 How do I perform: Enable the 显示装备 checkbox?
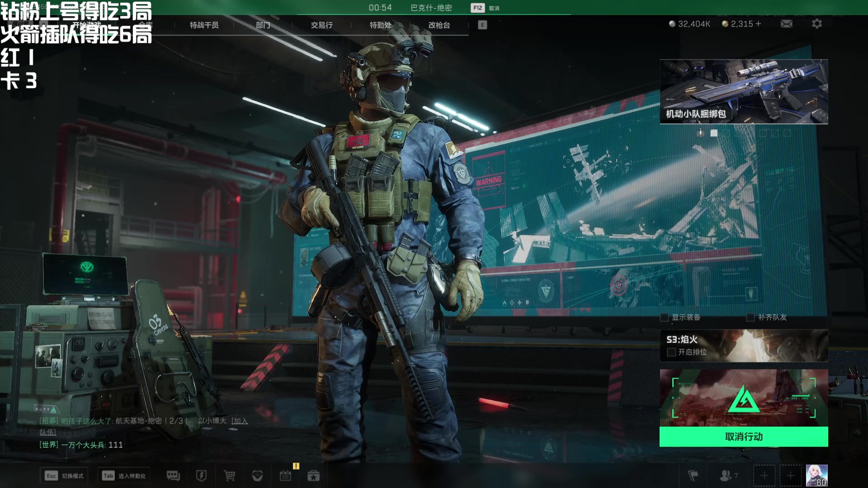coord(665,318)
